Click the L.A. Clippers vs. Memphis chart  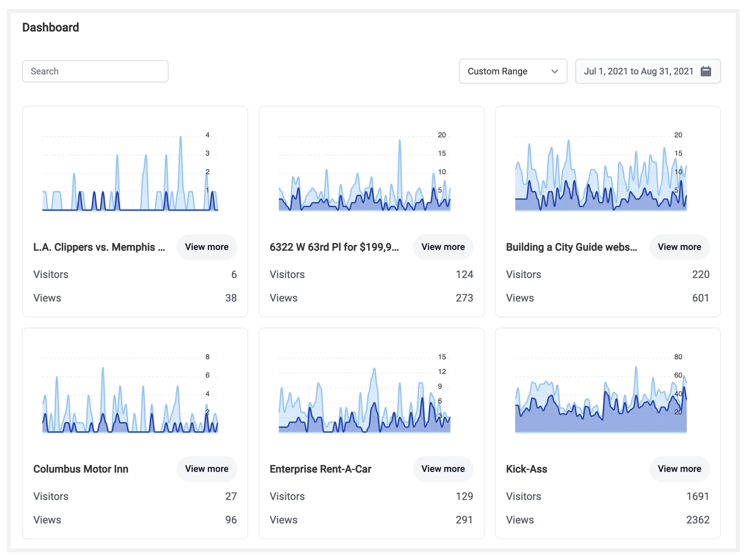130,173
